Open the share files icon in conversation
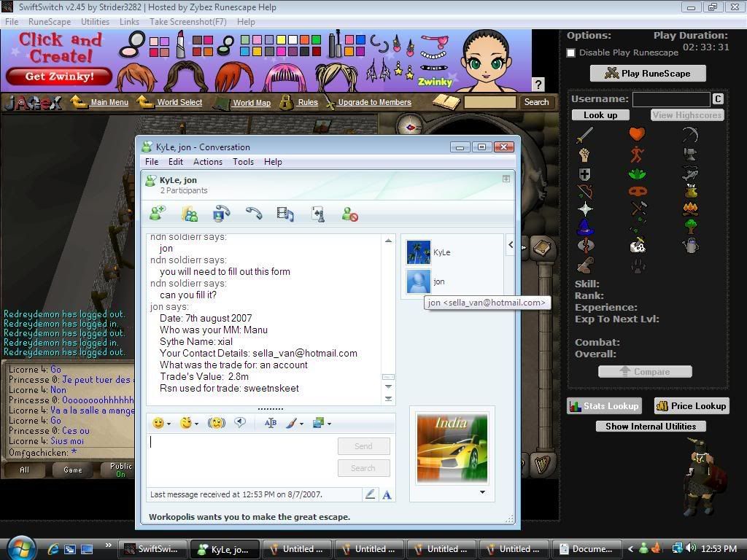This screenshot has height=560, width=747. click(x=190, y=214)
